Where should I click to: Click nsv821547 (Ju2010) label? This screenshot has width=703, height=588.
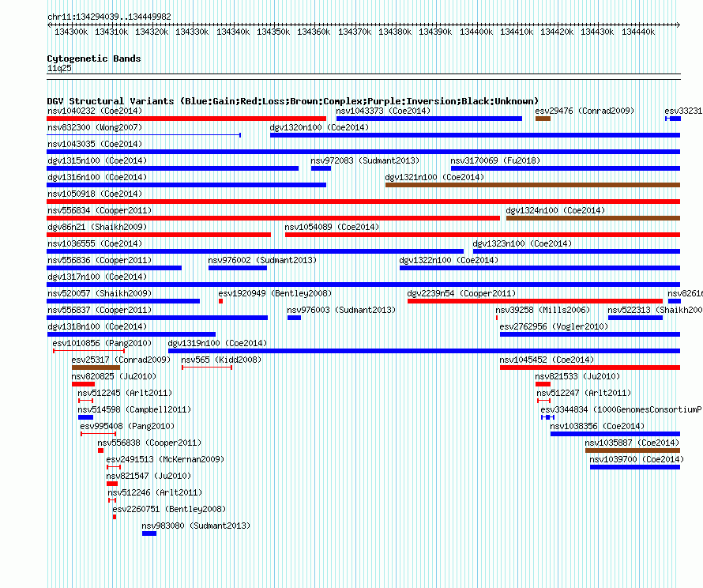tap(148, 476)
